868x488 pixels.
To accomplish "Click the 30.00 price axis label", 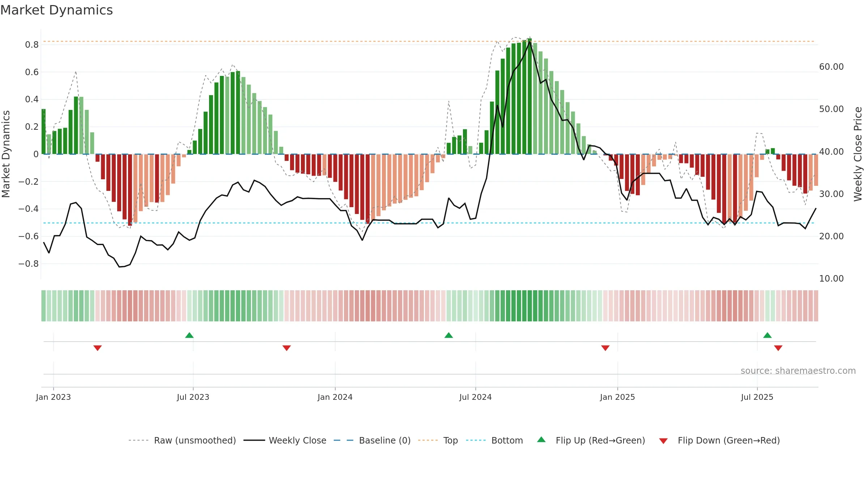I will coord(831,194).
